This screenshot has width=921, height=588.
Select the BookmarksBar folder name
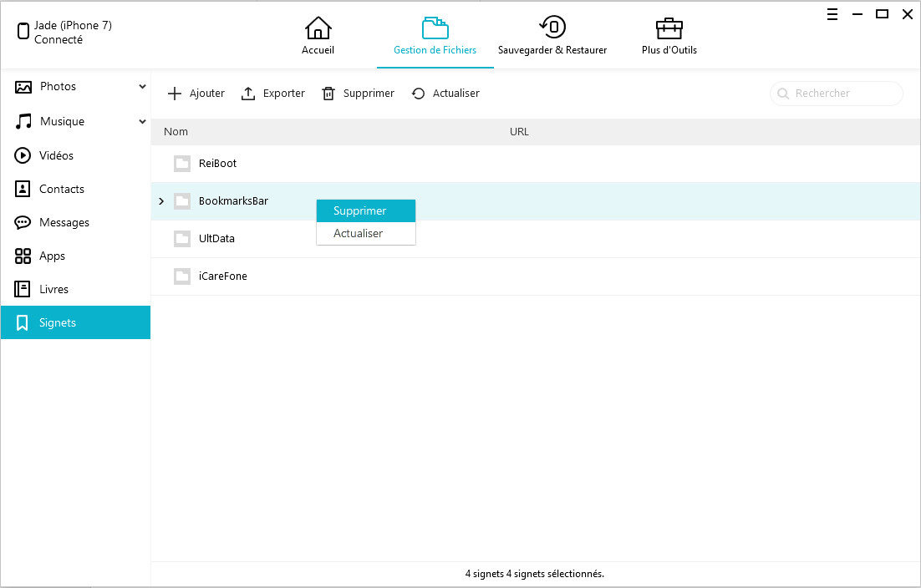click(233, 201)
